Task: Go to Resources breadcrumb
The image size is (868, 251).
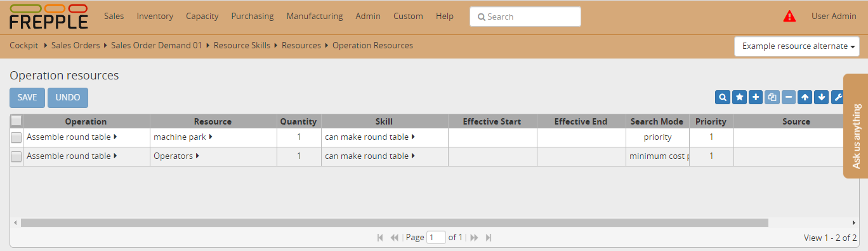Action: [301, 45]
